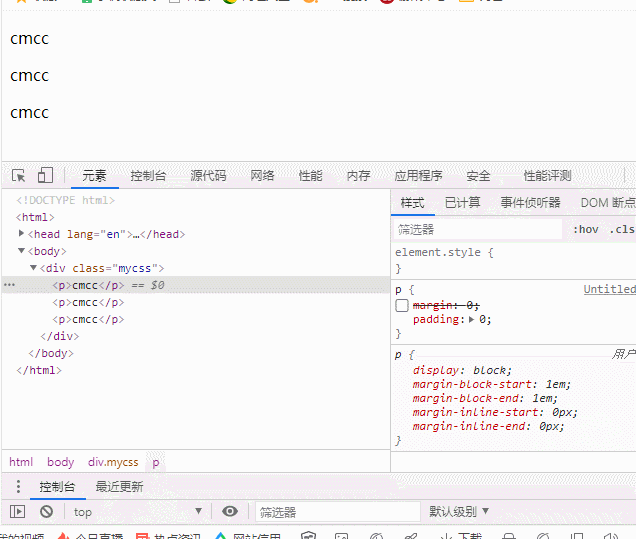Toggle the .cls class editor

click(622, 230)
